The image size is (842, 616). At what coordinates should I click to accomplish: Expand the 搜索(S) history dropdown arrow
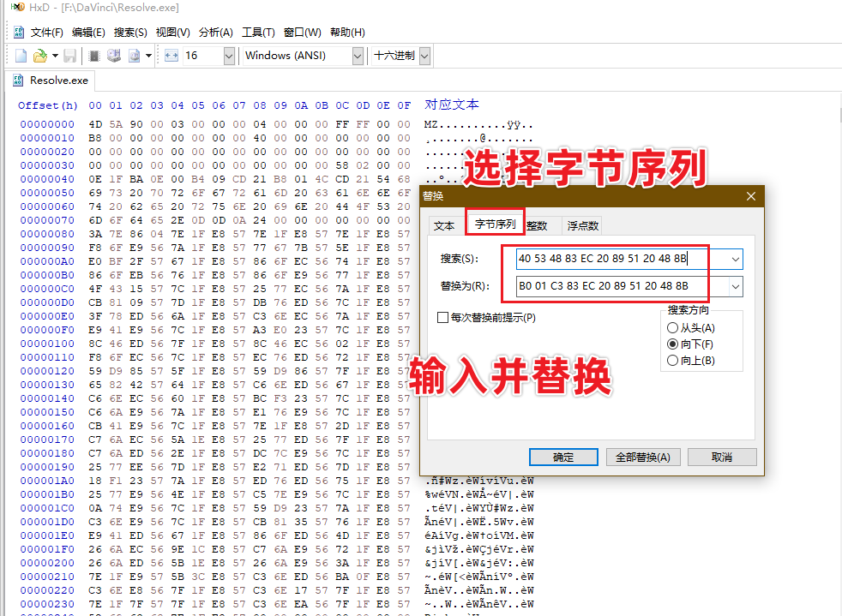click(x=735, y=260)
